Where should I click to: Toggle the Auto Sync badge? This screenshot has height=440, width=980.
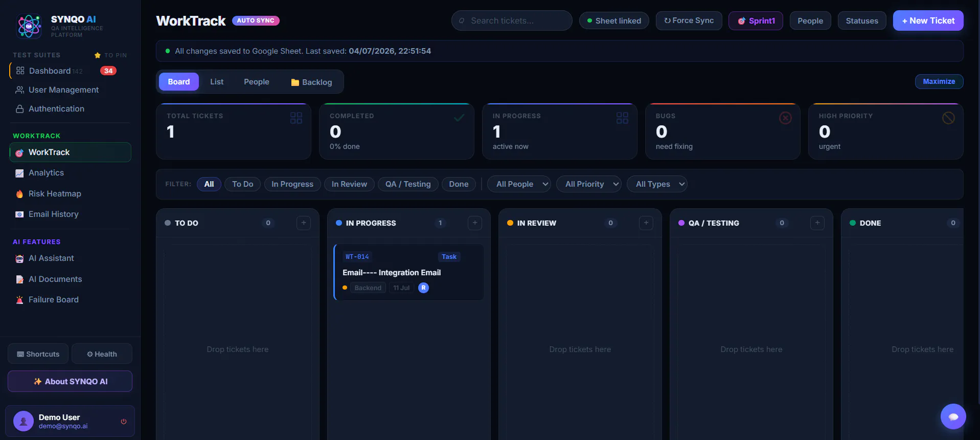point(256,20)
